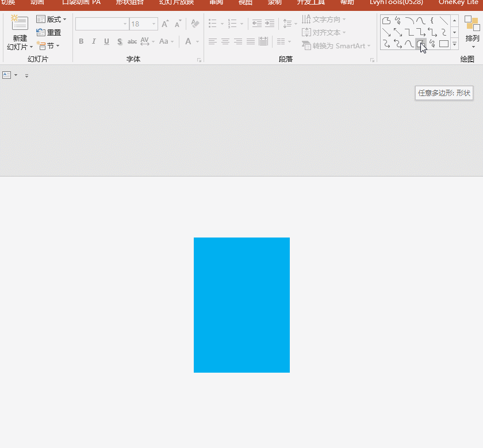
Task: Select the single Arrow line shape
Action: pyautogui.click(x=386, y=32)
